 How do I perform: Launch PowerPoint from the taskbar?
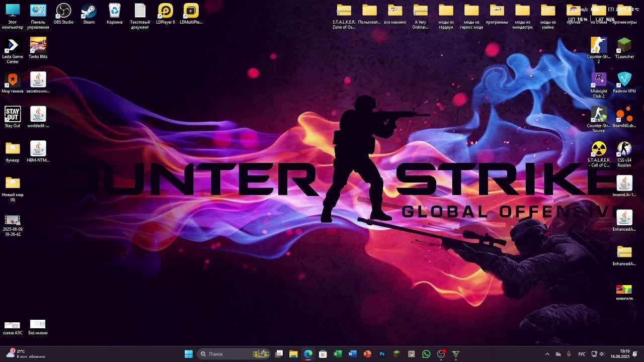[x=367, y=354]
